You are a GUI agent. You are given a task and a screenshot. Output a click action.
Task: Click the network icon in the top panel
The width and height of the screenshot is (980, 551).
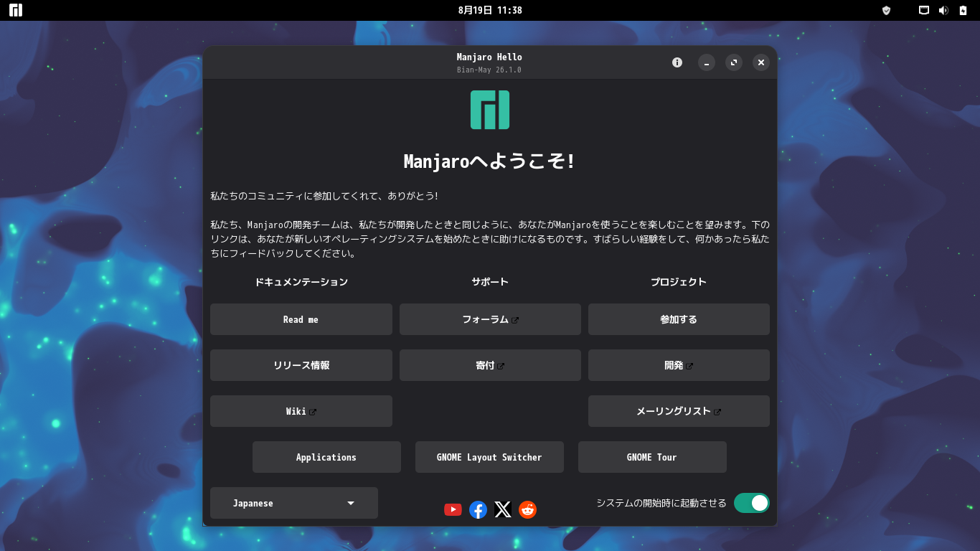click(924, 10)
